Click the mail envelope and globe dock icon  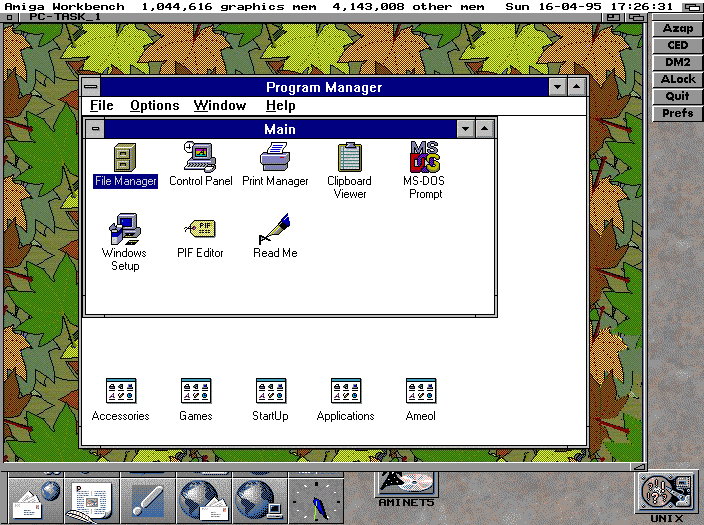(36, 500)
